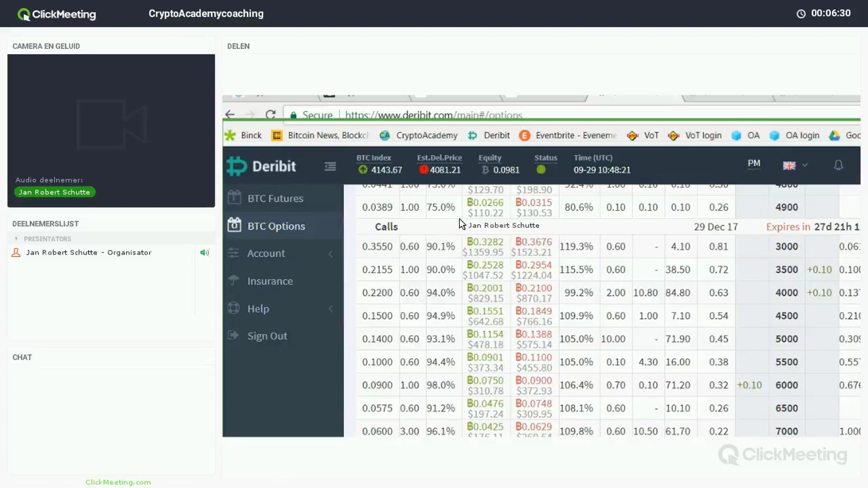Click the Deribit logo

(261, 166)
